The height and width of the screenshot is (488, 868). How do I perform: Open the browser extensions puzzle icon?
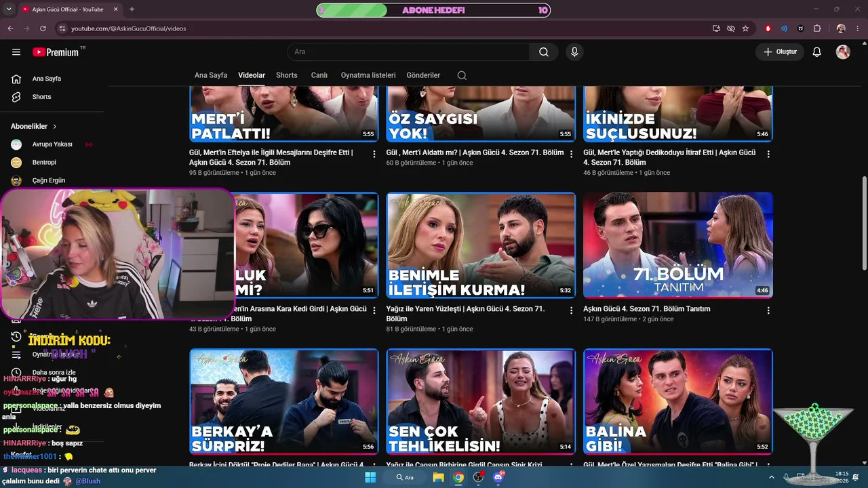[x=817, y=28]
